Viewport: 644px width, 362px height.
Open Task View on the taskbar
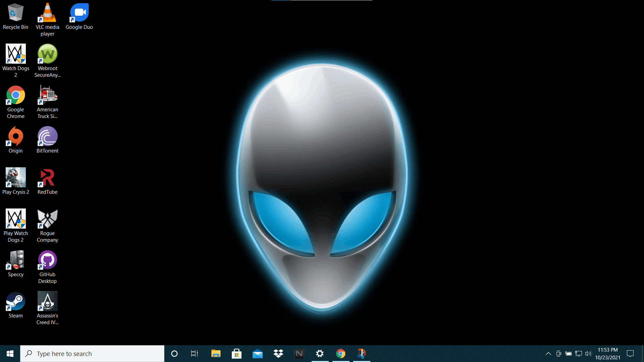[194, 353]
